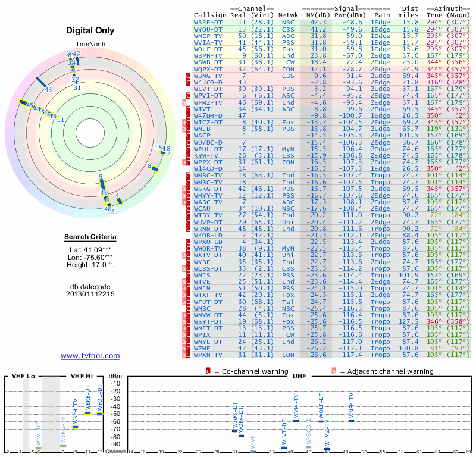Screen dimensions: 476x457
Task: Click WBRE-DT signal bar in VHF Hi chart
Action: tap(88, 412)
